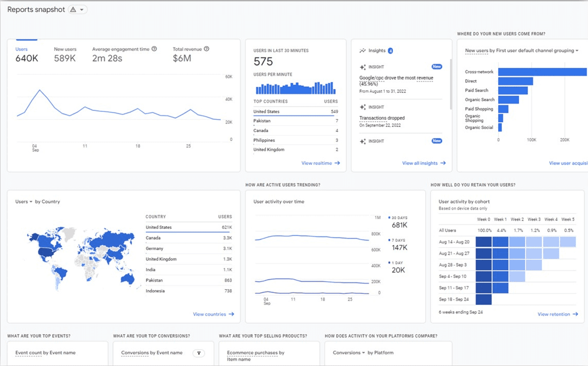This screenshot has width=588, height=366.
Task: Click help icon next to Total revenue
Action: click(206, 49)
